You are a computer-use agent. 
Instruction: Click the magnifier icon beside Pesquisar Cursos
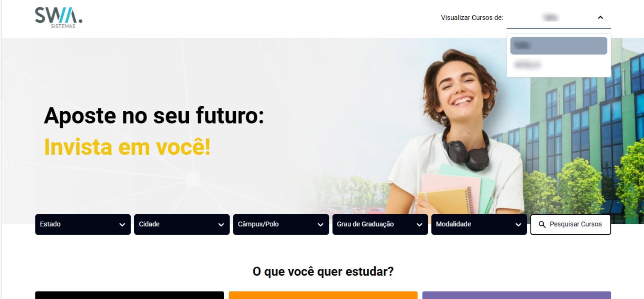pos(542,225)
